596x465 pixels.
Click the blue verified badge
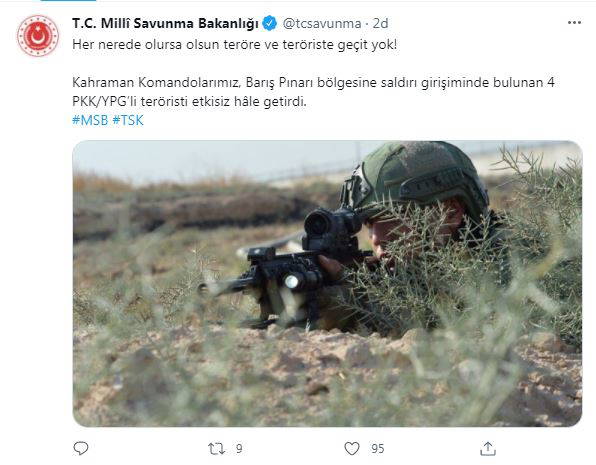[270, 23]
